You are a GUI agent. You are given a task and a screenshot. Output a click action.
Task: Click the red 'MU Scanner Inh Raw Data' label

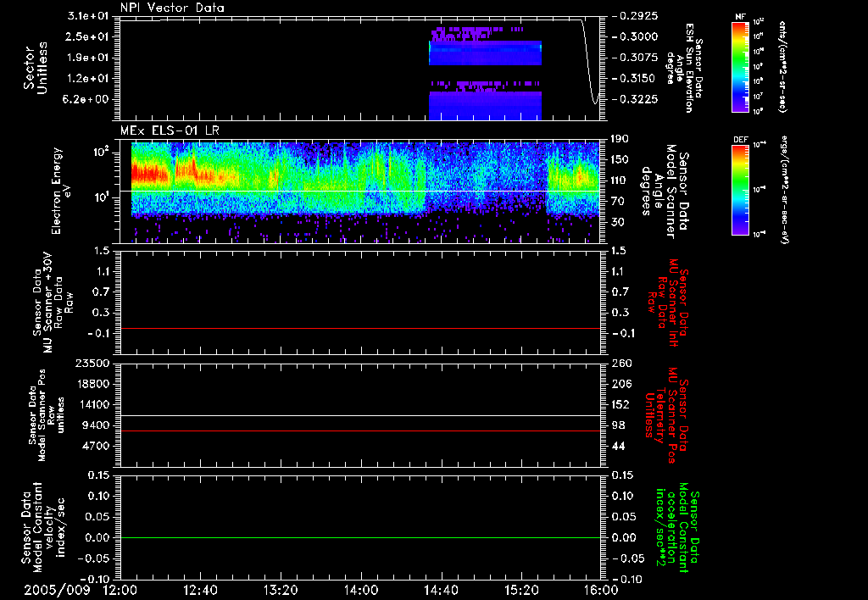(668, 303)
